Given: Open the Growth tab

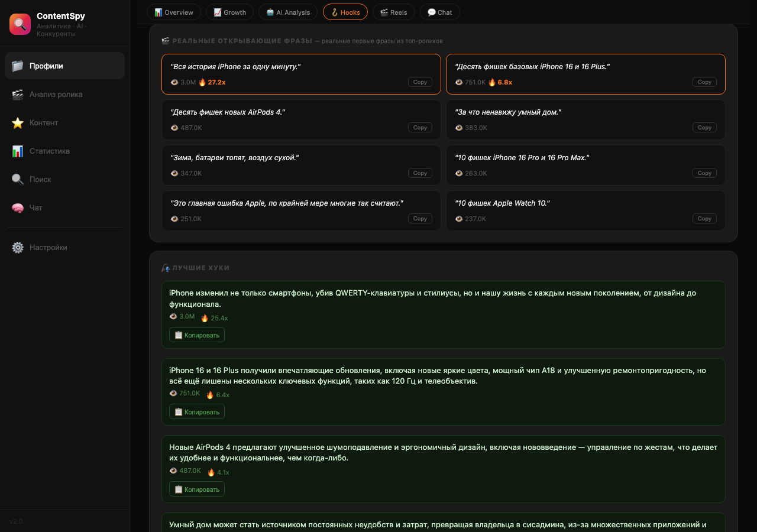Looking at the screenshot, I should pos(229,12).
